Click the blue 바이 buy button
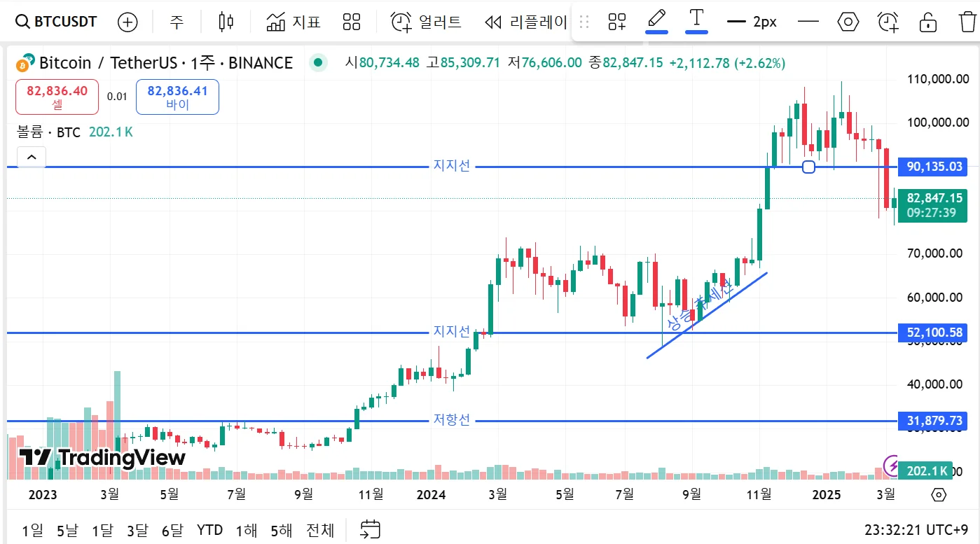Image resolution: width=980 pixels, height=544 pixels. [x=177, y=97]
